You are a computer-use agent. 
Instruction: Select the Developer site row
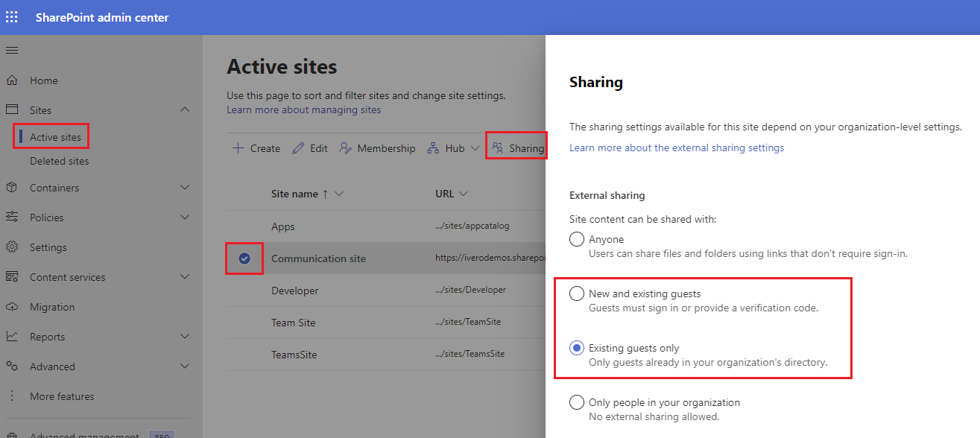(x=386, y=291)
